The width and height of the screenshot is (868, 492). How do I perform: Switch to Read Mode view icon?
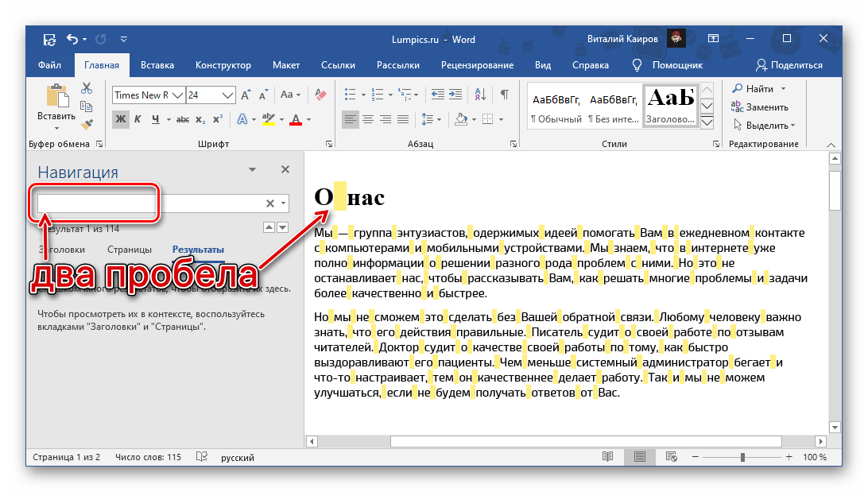pos(608,456)
